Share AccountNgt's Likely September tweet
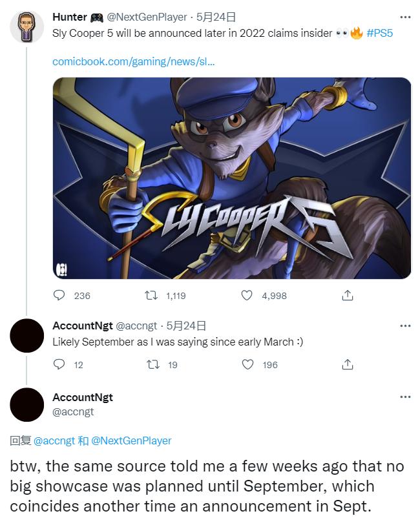The height and width of the screenshot is (518, 420). pyautogui.click(x=347, y=364)
